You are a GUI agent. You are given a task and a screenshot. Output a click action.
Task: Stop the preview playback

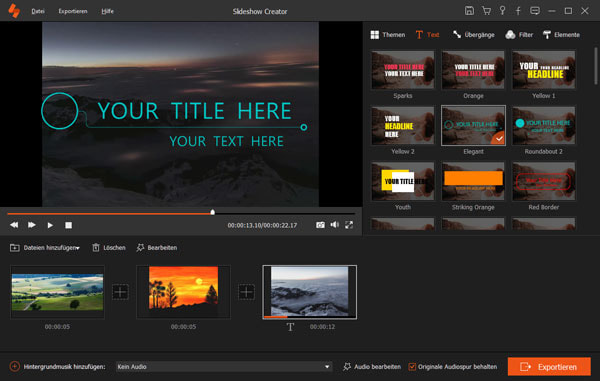point(68,225)
